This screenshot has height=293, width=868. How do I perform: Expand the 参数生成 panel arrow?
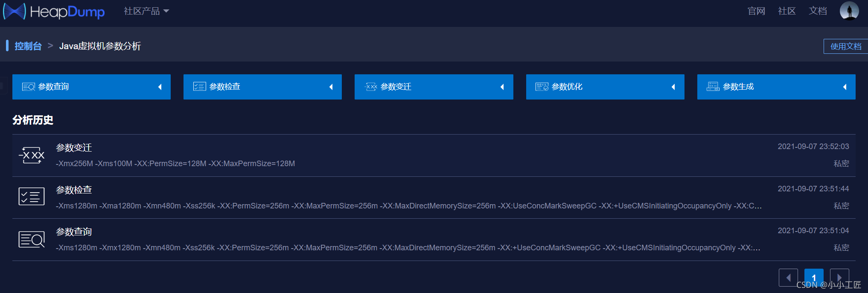pyautogui.click(x=845, y=87)
